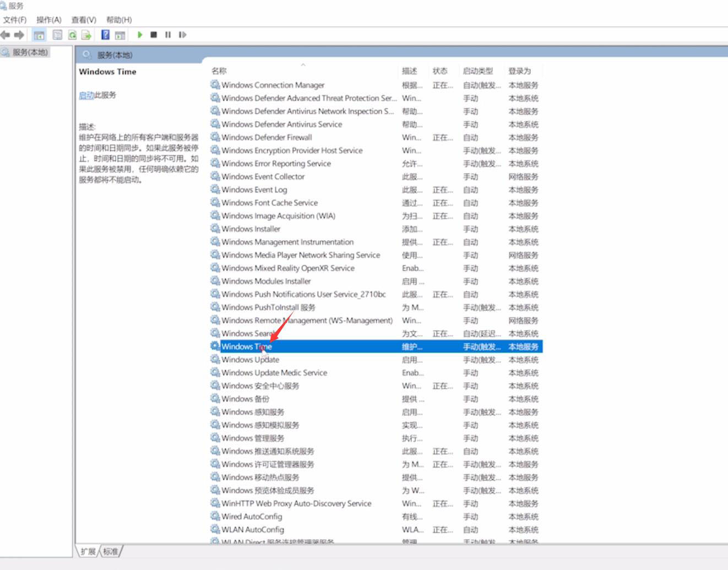Viewport: 728px width, 570px height.
Task: Select the highlighted Windows Time service row
Action: pos(376,346)
